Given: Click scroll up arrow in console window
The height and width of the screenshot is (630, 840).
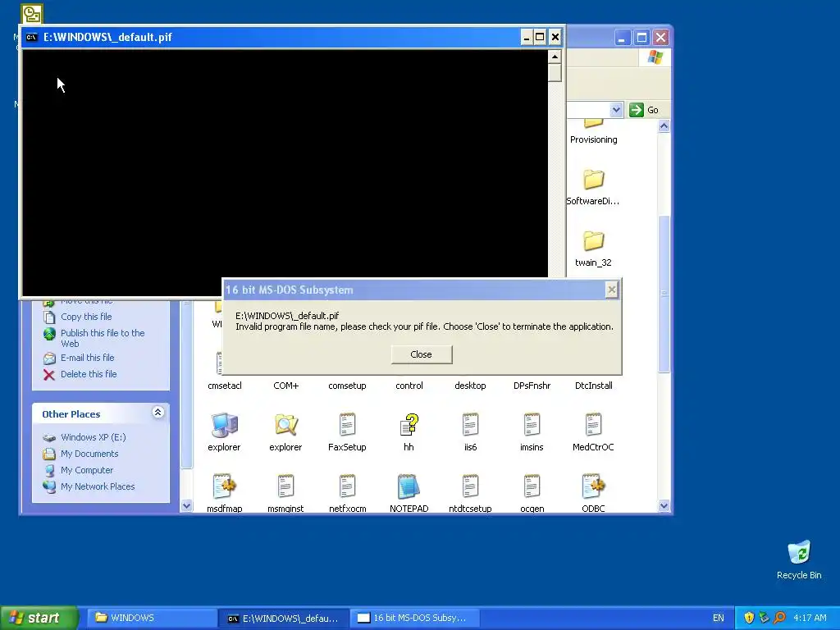Looking at the screenshot, I should tap(555, 57).
